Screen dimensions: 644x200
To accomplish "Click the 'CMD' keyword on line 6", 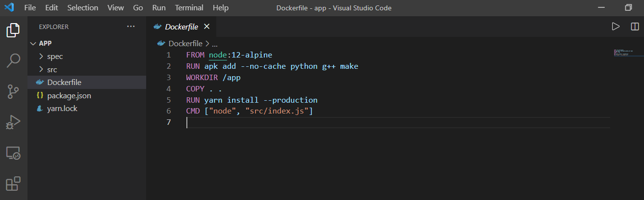I will click(x=193, y=111).
